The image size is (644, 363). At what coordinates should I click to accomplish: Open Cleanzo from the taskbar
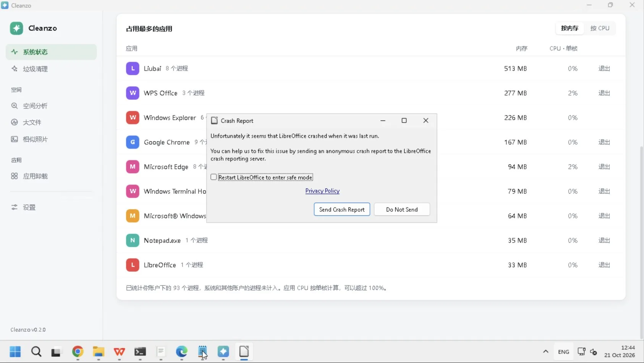click(223, 352)
